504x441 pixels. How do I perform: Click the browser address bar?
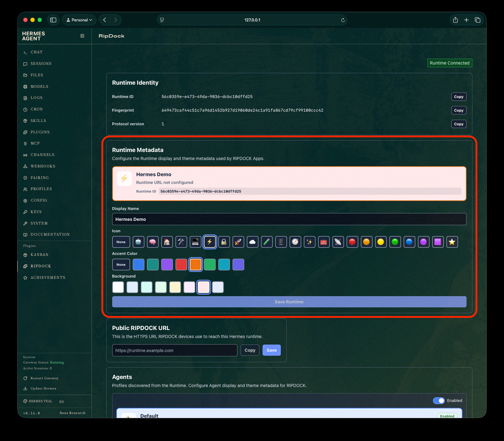252,20
